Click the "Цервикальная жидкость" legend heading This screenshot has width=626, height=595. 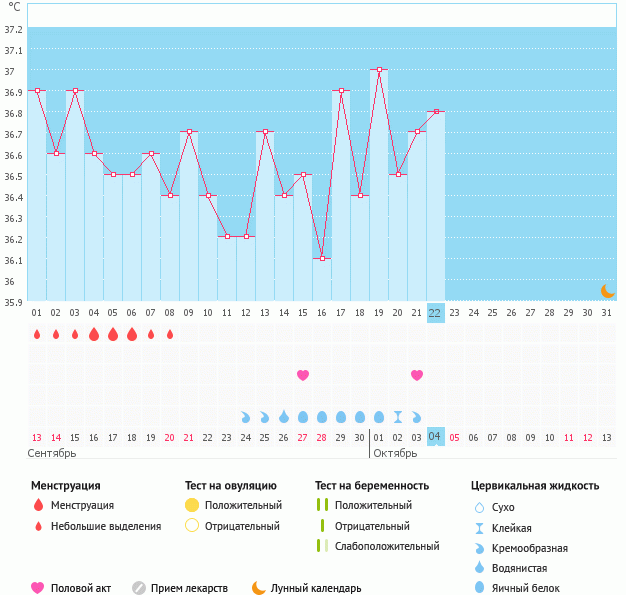click(535, 485)
